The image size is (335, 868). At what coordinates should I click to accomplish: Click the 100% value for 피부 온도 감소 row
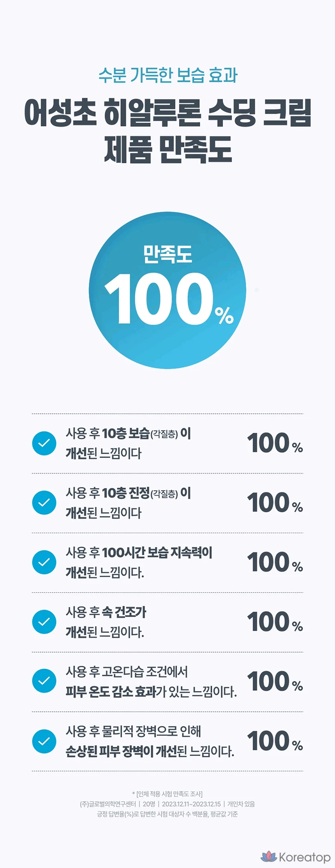(275, 681)
